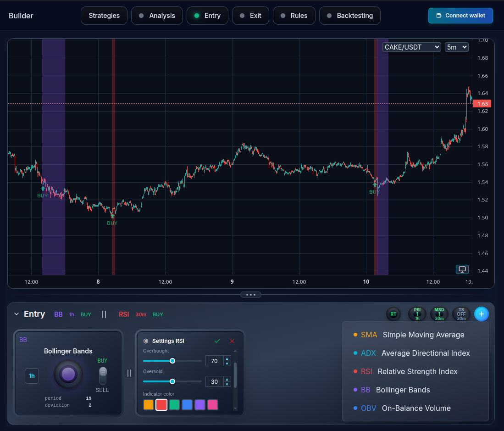Image resolution: width=504 pixels, height=431 pixels.
Task: Open the 5m timeframe dropdown
Action: (x=457, y=47)
